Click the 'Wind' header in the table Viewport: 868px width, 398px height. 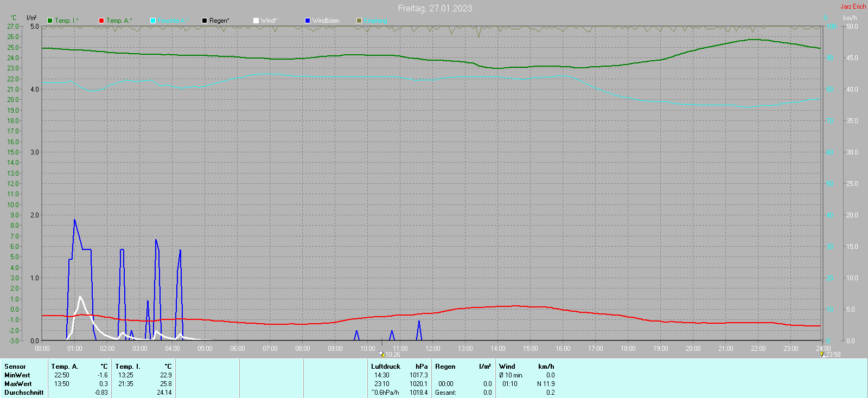[x=507, y=367]
